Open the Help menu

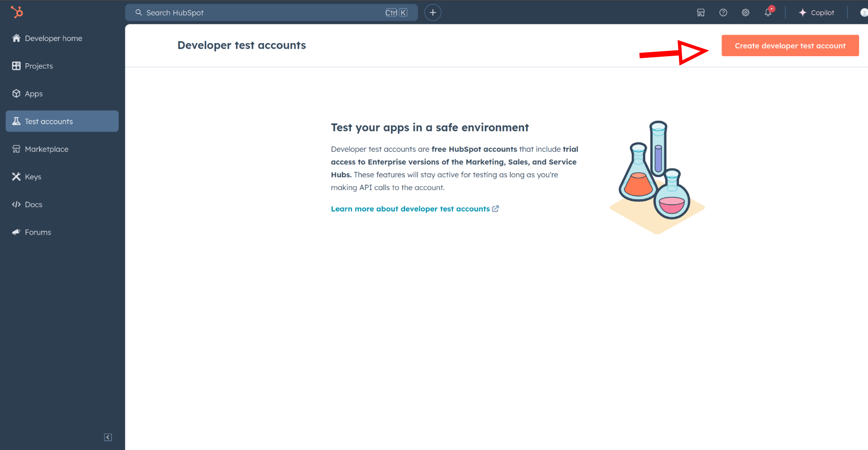(722, 13)
